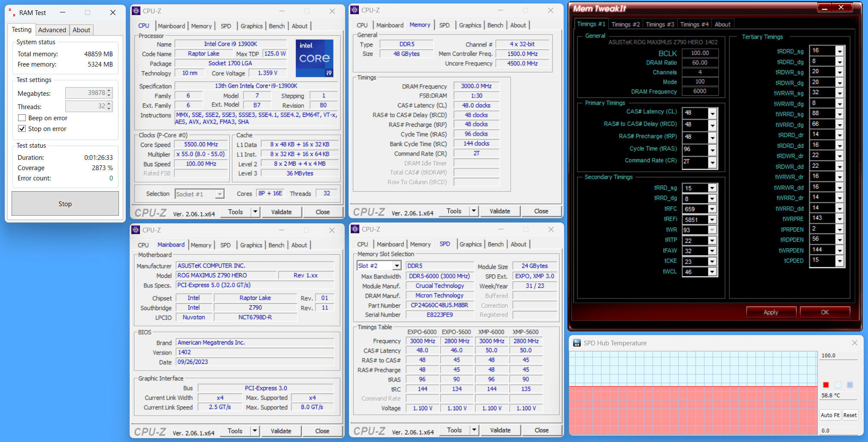The width and height of the screenshot is (868, 442).
Task: Click the BIOS Version 1402 field
Action: (x=255, y=352)
